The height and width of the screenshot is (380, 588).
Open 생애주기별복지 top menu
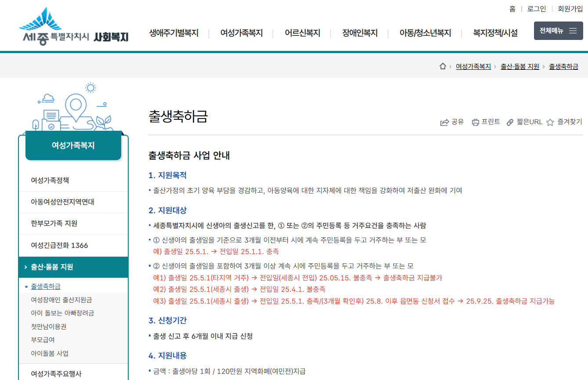pyautogui.click(x=173, y=33)
